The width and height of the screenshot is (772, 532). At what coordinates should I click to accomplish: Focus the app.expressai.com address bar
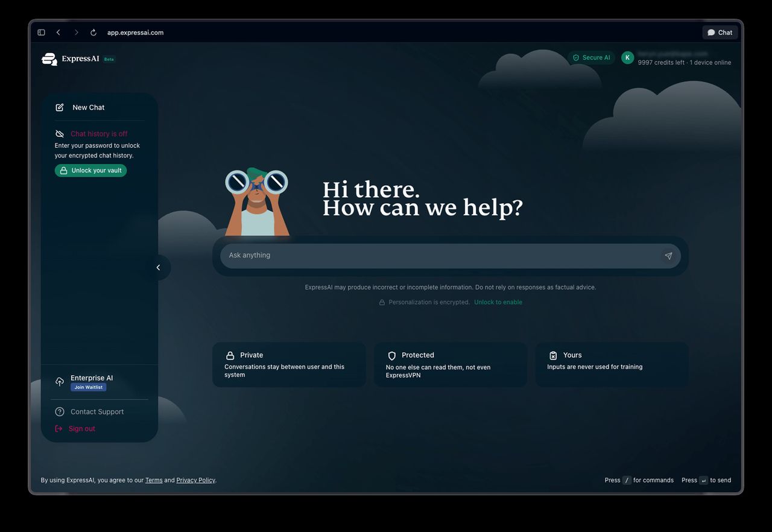pos(135,33)
